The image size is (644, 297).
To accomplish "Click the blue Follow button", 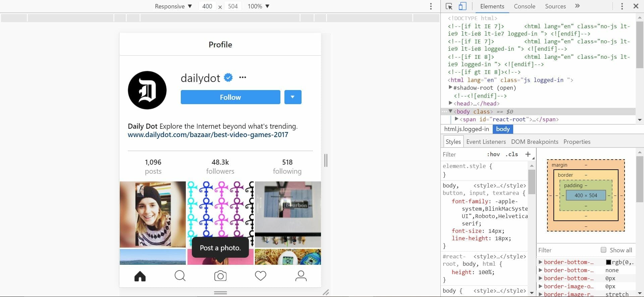I will [230, 97].
